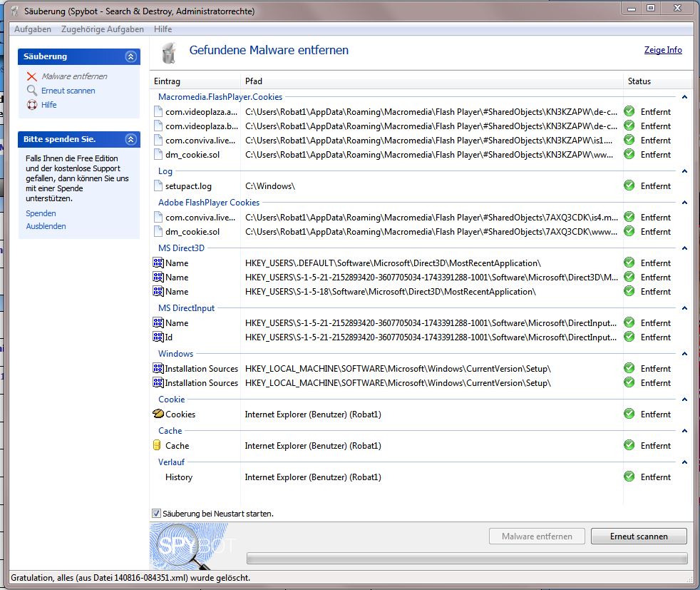
Task: Click the yellow Cache database icon
Action: tap(157, 445)
